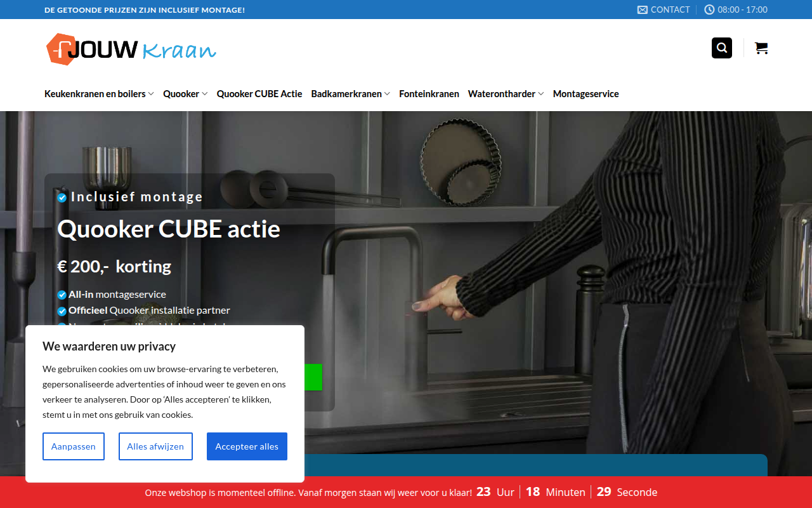Viewport: 812px width, 508px height.
Task: Click 'Officieel Quooker installatie partner' text
Action: 149,311
